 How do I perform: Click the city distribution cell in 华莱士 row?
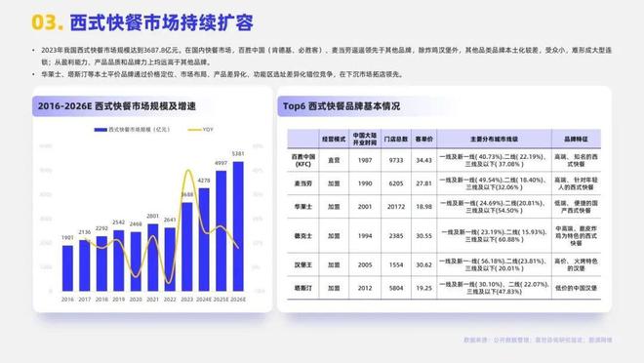tap(494, 207)
